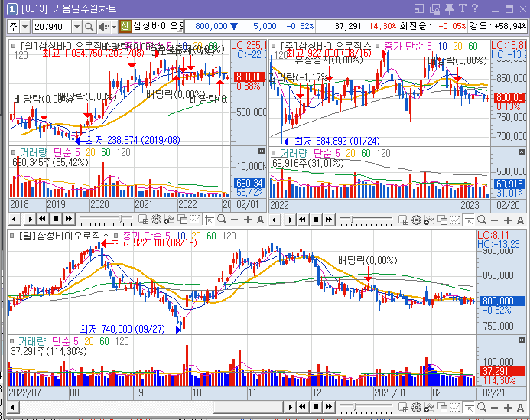530x420 pixels.
Task: Click the current price 800,000 in top bar
Action: click(211, 26)
